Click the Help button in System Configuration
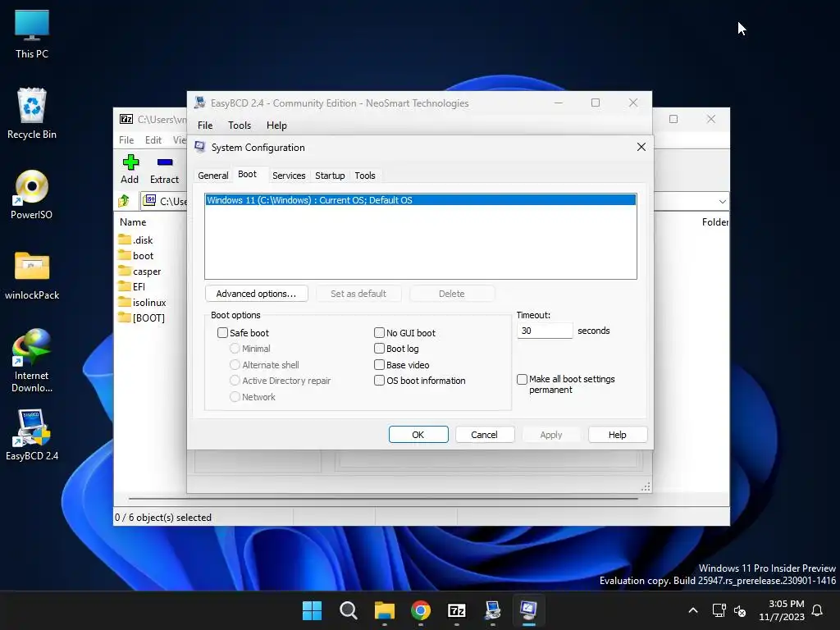Image resolution: width=840 pixels, height=630 pixels. 617,435
